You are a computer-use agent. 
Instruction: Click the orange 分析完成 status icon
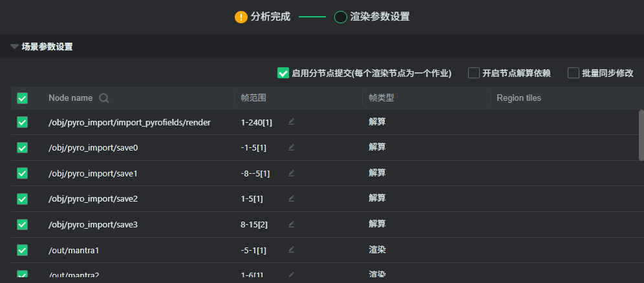(241, 17)
